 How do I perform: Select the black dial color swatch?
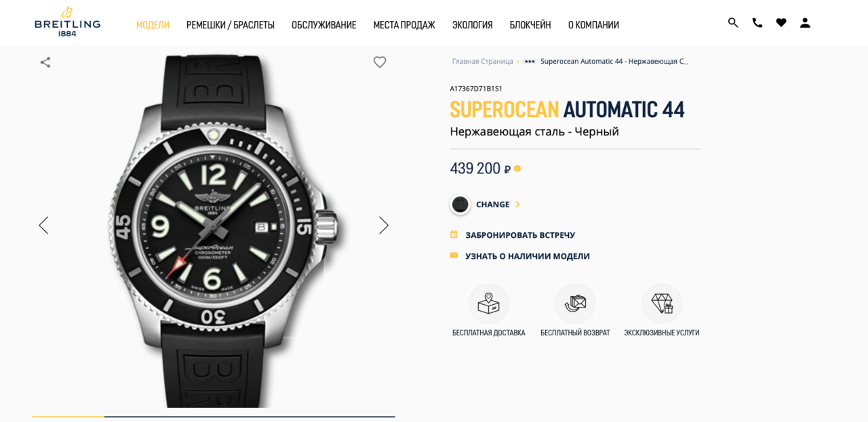click(460, 205)
